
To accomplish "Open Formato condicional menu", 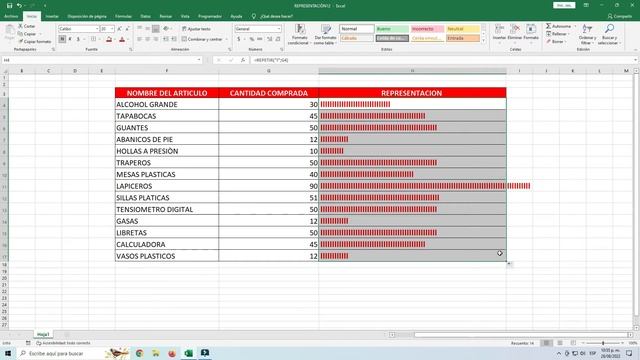I will coord(300,35).
